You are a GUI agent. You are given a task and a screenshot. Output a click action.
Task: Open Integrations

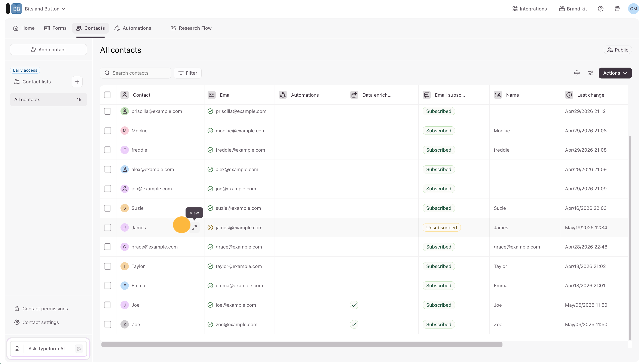click(x=529, y=9)
